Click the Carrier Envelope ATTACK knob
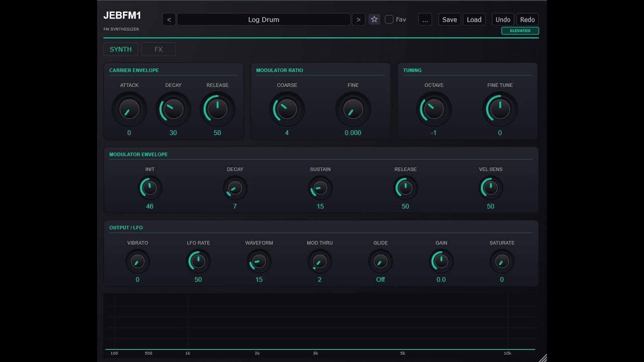This screenshot has height=362, width=644. (129, 109)
